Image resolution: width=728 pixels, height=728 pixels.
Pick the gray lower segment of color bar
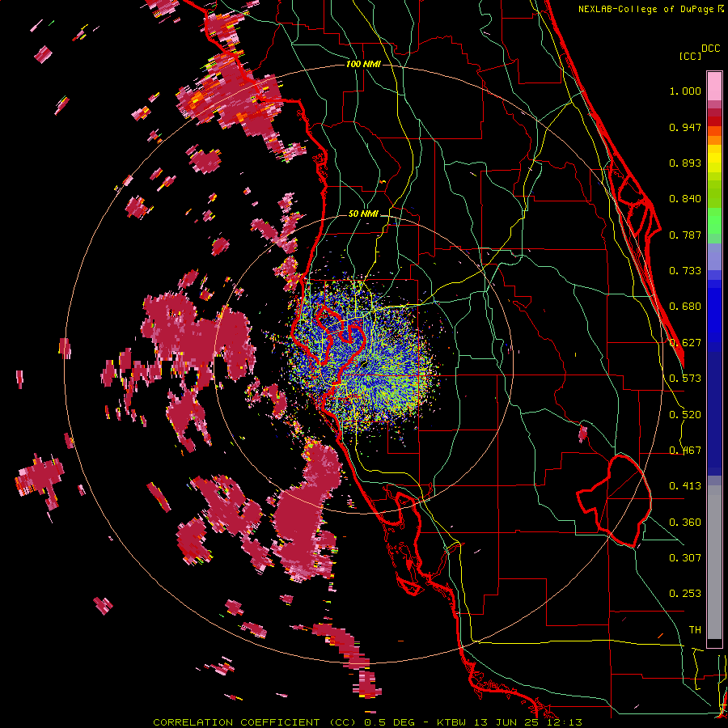click(x=714, y=562)
